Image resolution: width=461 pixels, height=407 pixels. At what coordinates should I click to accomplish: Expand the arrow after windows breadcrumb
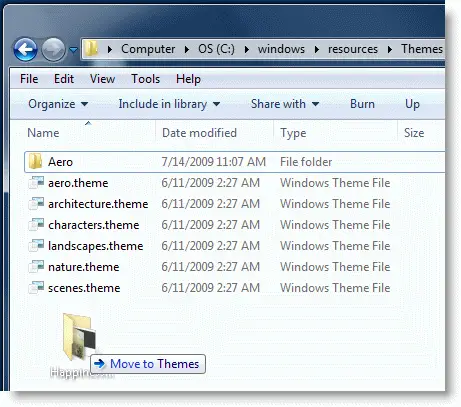(317, 49)
